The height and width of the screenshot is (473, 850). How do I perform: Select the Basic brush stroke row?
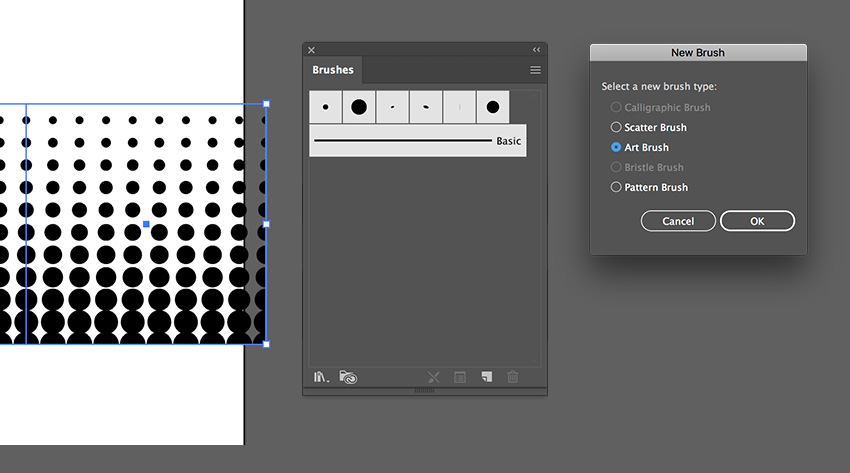coord(417,141)
